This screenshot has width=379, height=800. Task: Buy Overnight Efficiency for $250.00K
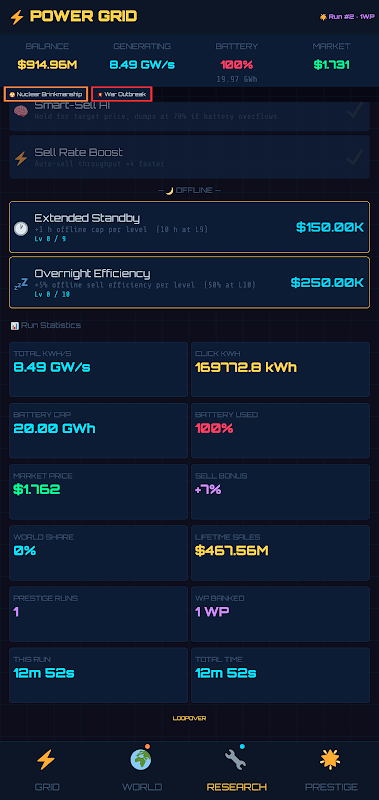click(x=327, y=283)
